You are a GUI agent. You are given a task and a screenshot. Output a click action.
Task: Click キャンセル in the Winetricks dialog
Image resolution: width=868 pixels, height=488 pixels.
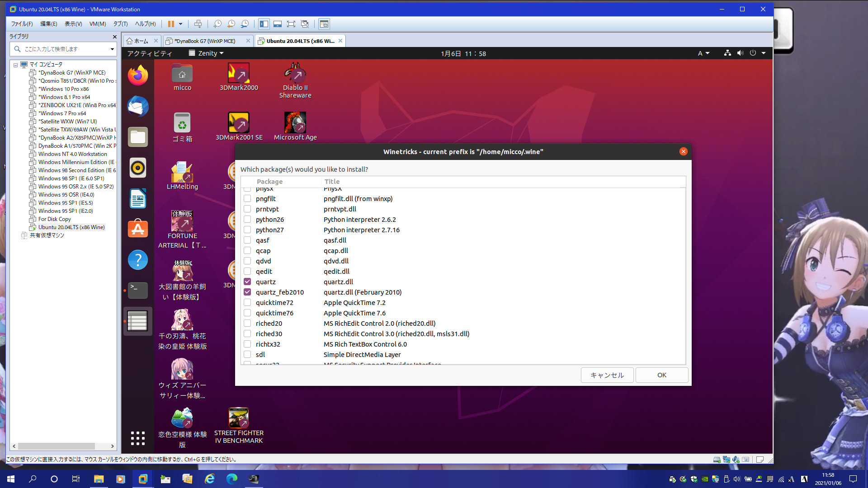click(x=607, y=375)
